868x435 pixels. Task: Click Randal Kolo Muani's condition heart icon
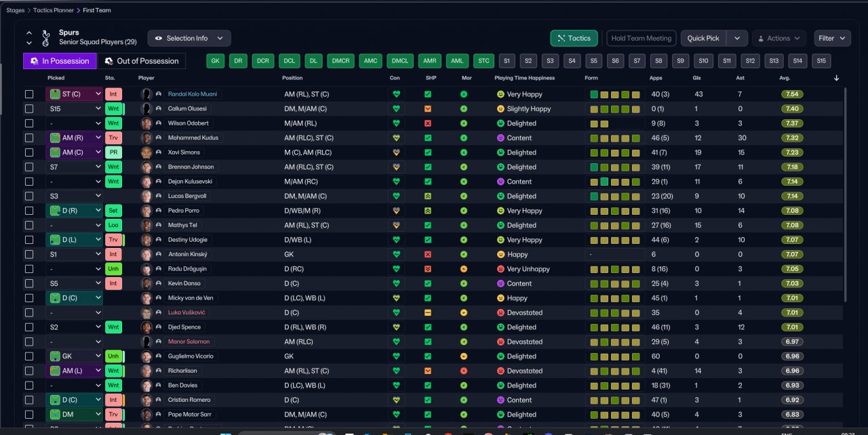click(397, 94)
